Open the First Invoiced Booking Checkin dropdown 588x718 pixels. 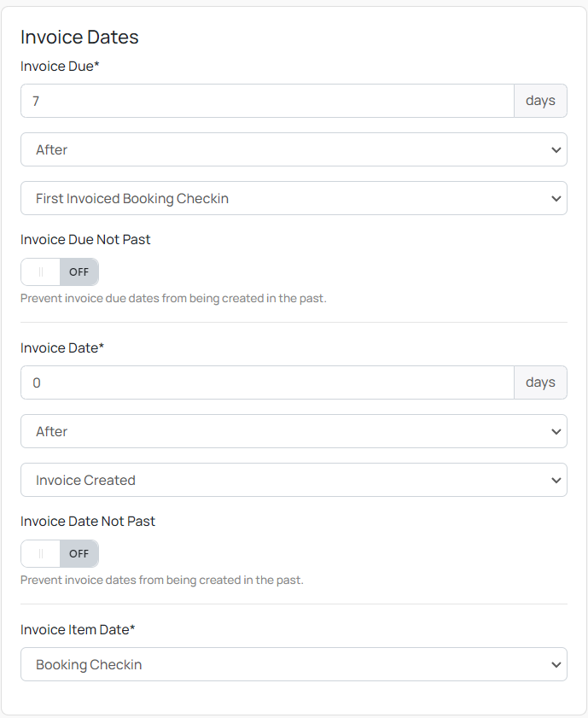(x=294, y=198)
